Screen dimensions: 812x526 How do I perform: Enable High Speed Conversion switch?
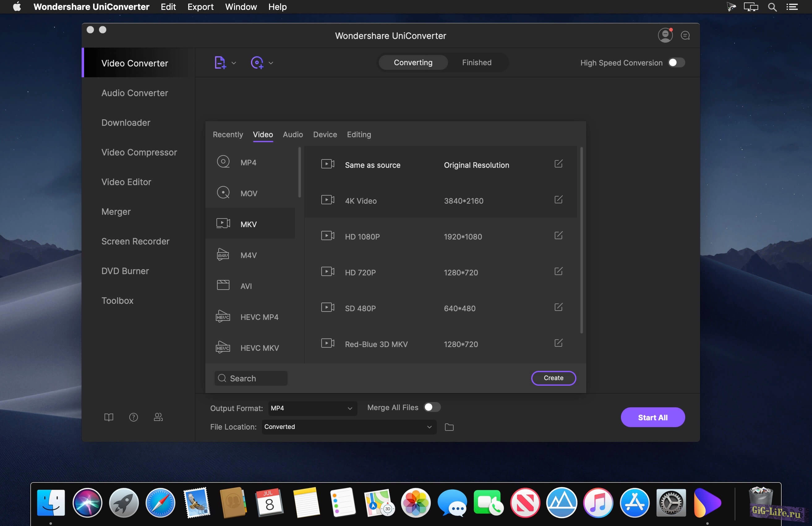tap(676, 63)
